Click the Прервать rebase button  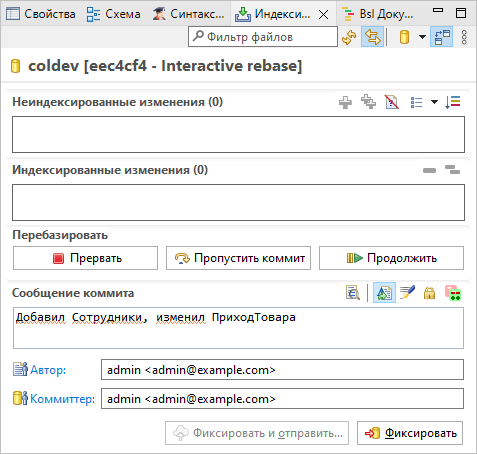[85, 258]
